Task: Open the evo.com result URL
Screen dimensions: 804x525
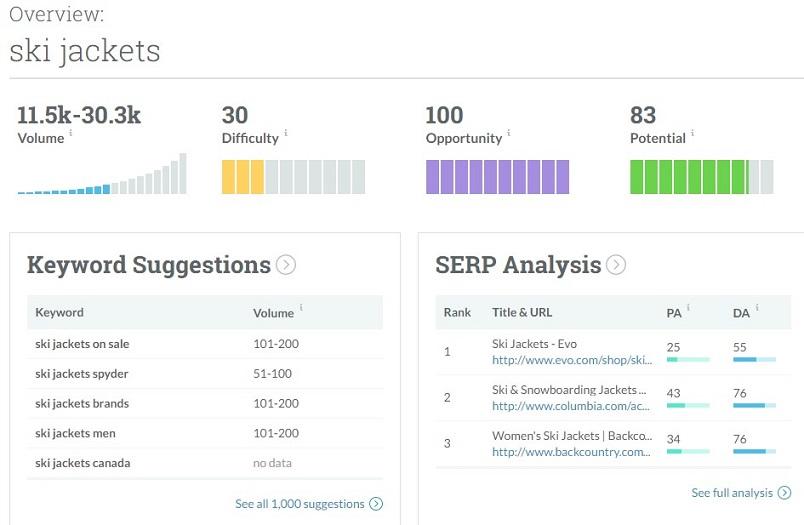Action: pos(571,360)
